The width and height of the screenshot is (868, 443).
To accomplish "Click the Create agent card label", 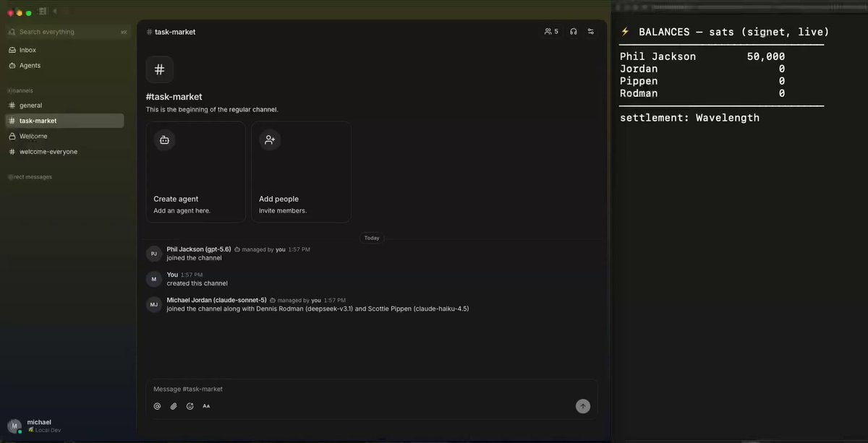I will (176, 199).
